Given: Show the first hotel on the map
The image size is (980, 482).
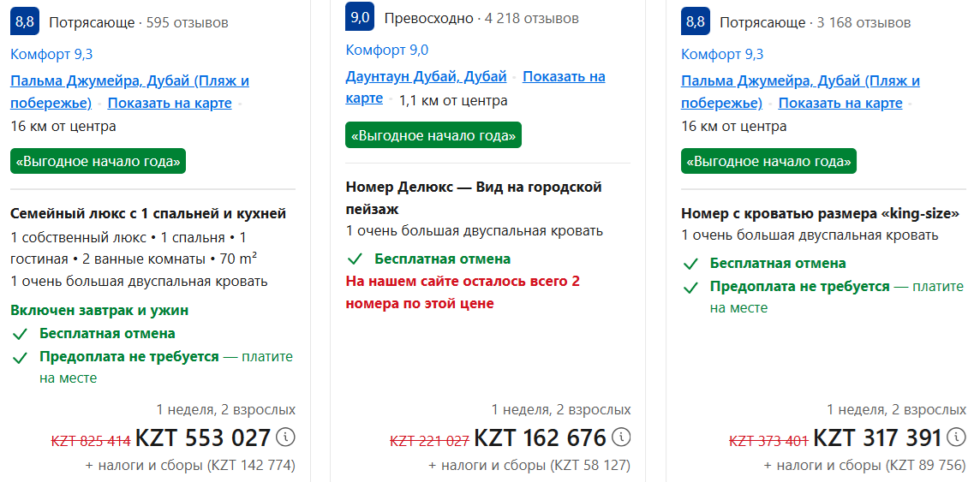Looking at the screenshot, I should point(170,104).
